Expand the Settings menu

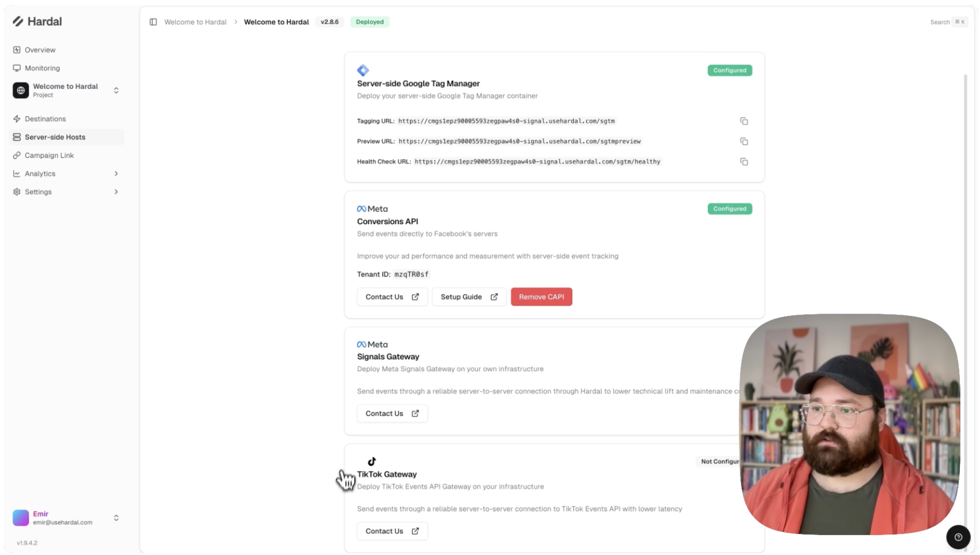[66, 192]
